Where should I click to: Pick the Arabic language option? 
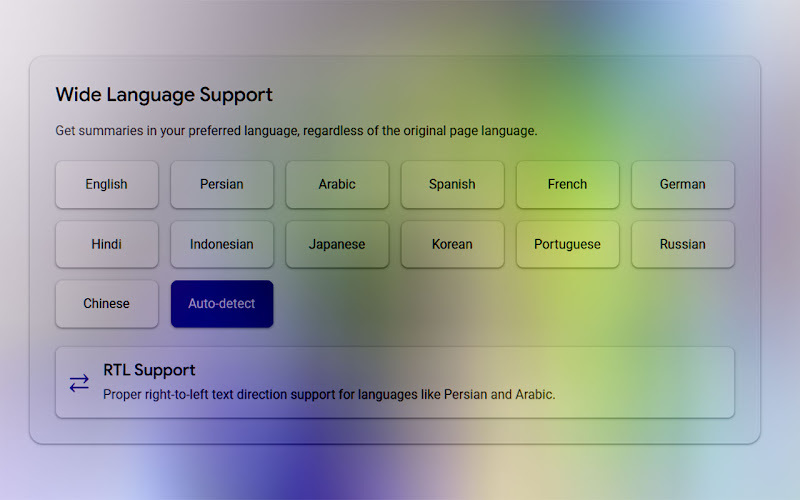point(337,184)
